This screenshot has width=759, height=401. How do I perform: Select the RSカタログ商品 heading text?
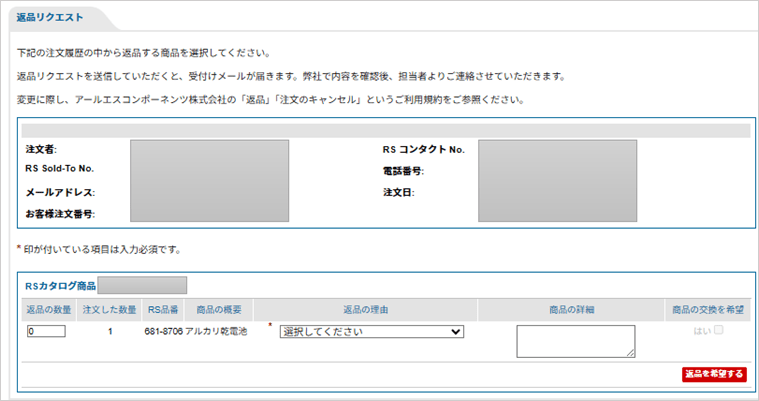coord(61,286)
